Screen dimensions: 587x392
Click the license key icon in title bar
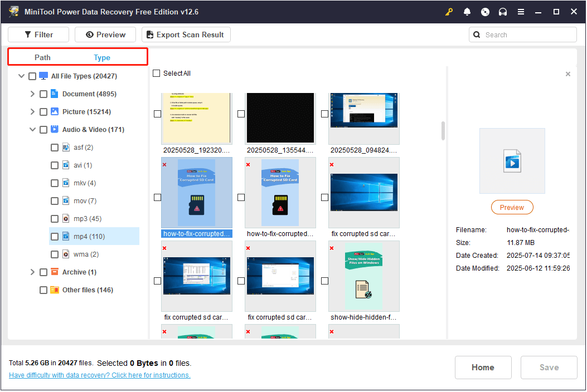(x=449, y=11)
